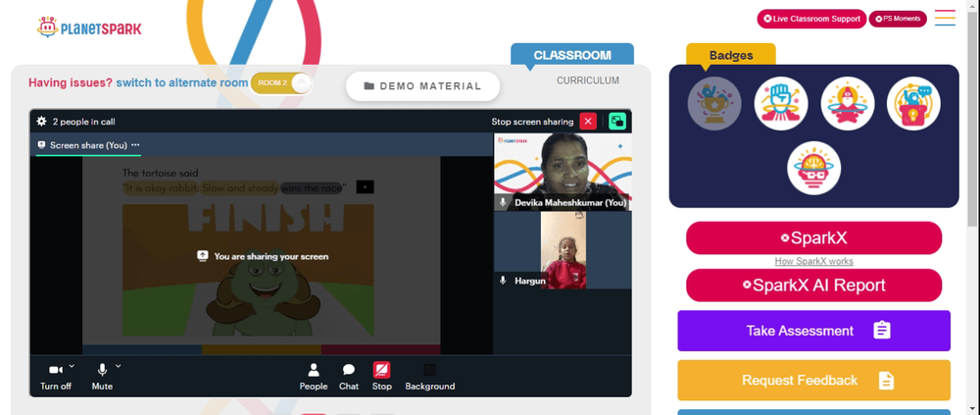Click Take Assessment button
The width and height of the screenshot is (980, 415).
[813, 331]
